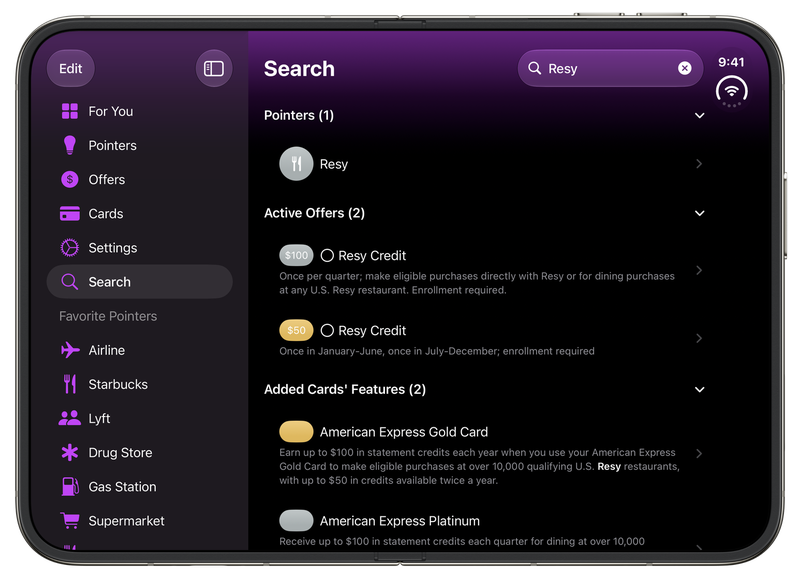Open the Settings gear icon
The width and height of the screenshot is (800, 581).
[70, 248]
